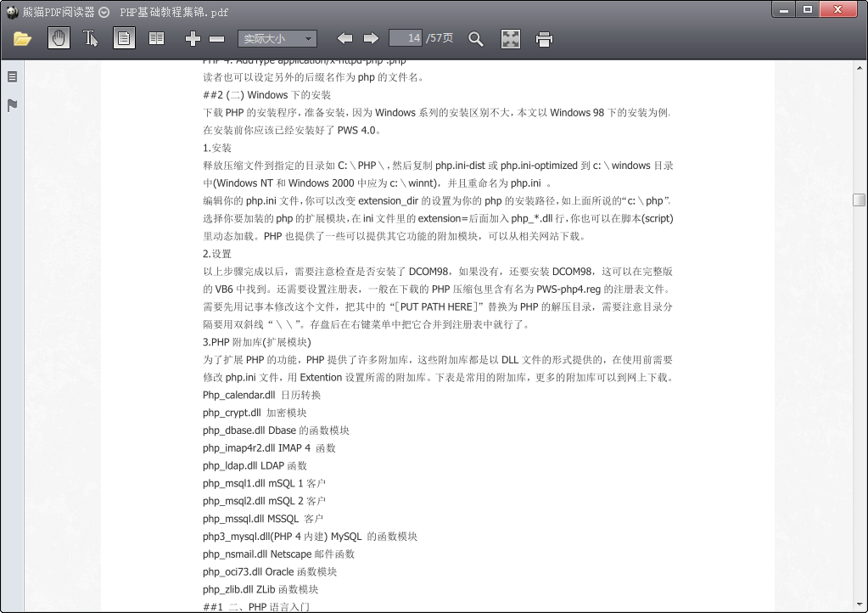Go to the previous page
This screenshot has height=613, width=868.
click(x=344, y=38)
